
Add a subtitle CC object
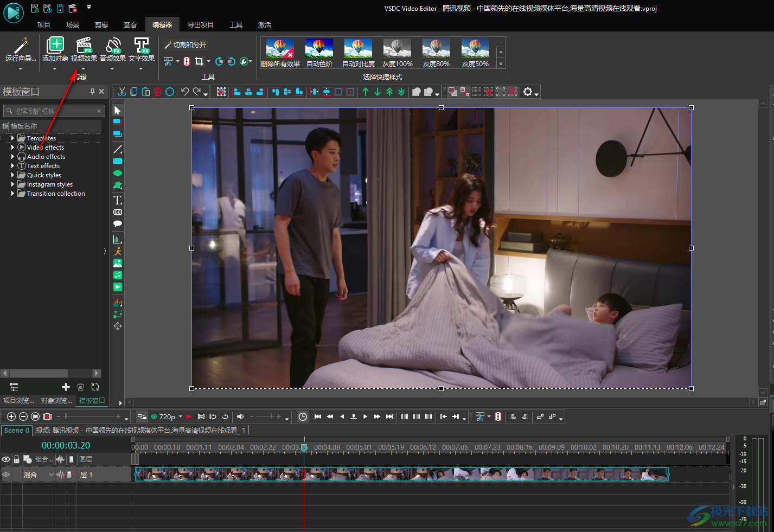[118, 212]
